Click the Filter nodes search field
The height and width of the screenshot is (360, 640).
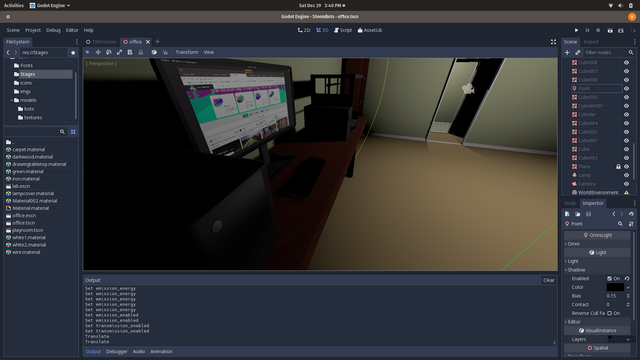coord(605,52)
